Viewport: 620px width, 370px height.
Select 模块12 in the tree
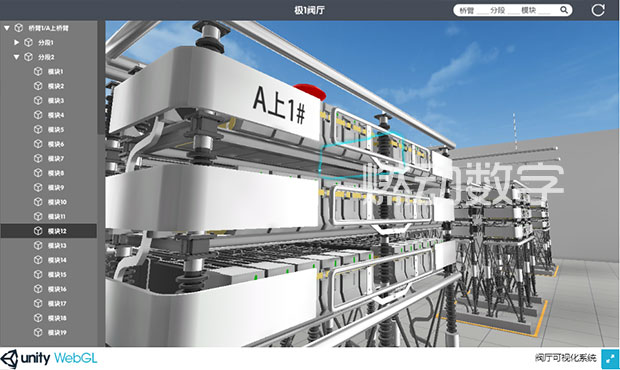tap(49, 231)
